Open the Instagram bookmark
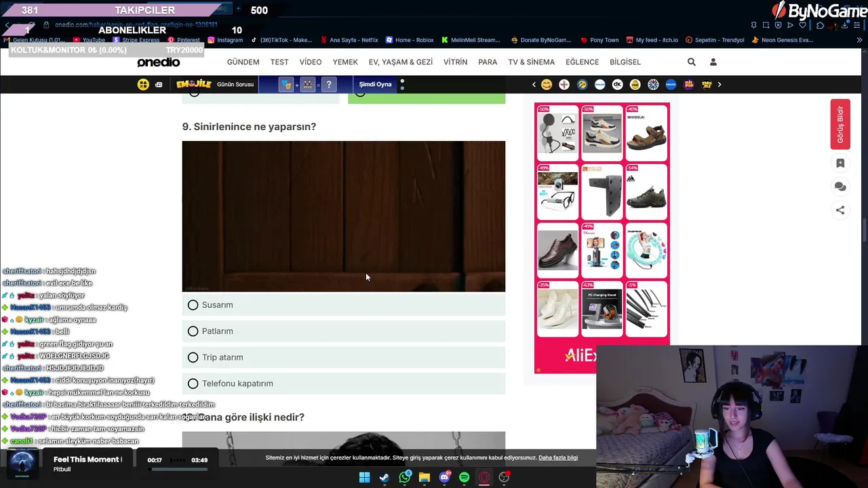This screenshot has width=868, height=488. [225, 40]
